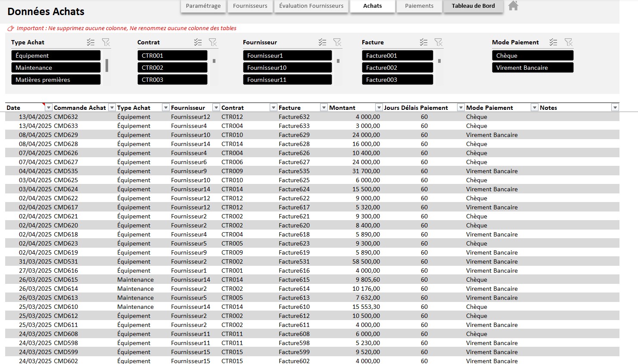Clear the Fournisseur slicer filter
The image size is (638, 364).
click(x=337, y=42)
